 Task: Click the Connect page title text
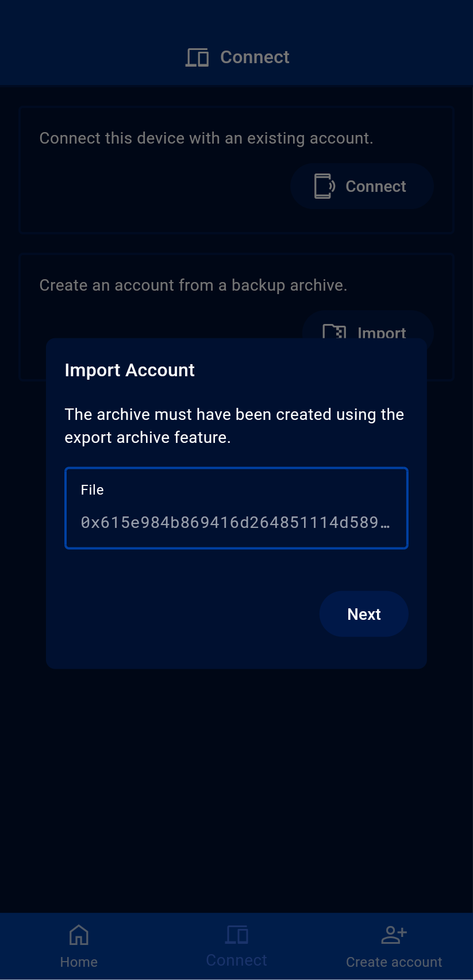coord(255,57)
